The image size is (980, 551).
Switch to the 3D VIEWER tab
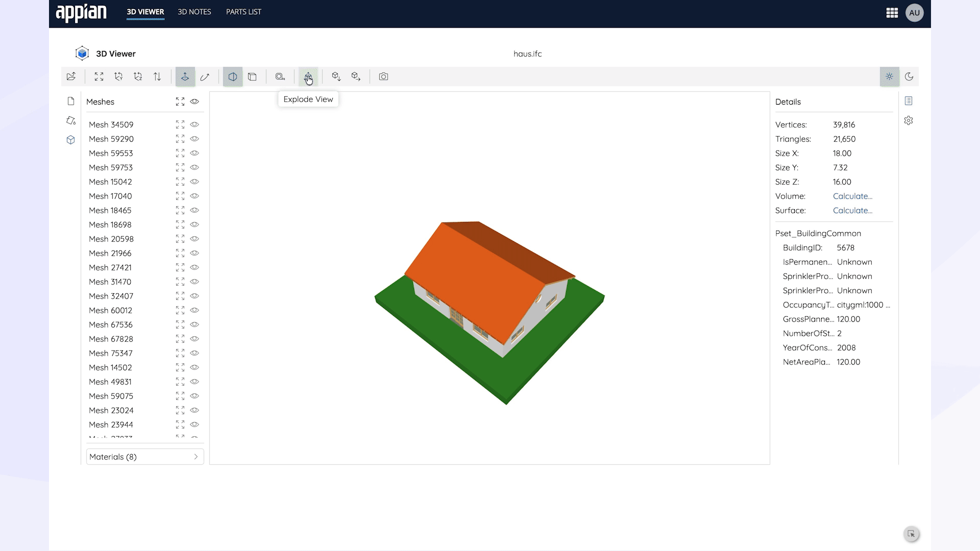pos(145,12)
